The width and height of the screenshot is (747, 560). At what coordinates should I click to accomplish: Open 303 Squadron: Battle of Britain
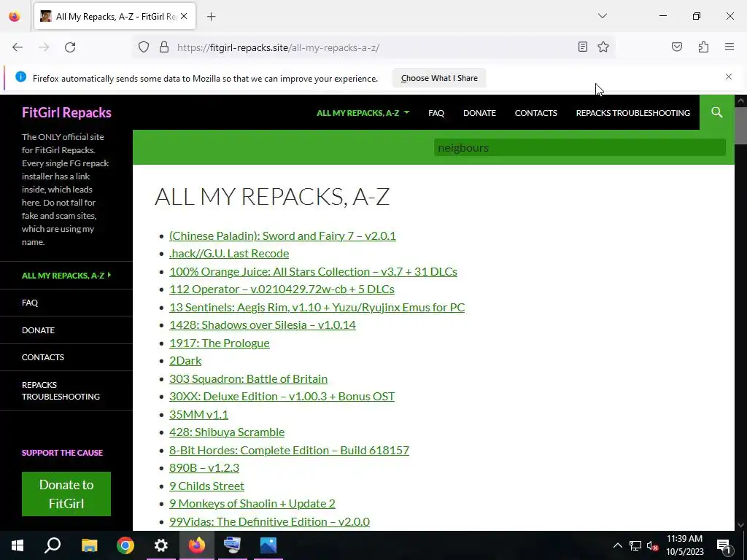(x=248, y=378)
